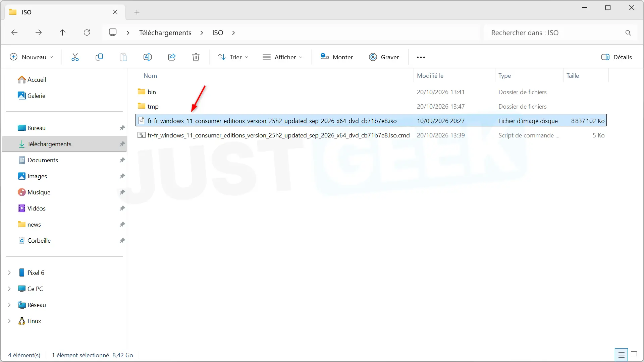Expand the Pixel 6 tree node
This screenshot has width=644, height=362.
point(9,273)
